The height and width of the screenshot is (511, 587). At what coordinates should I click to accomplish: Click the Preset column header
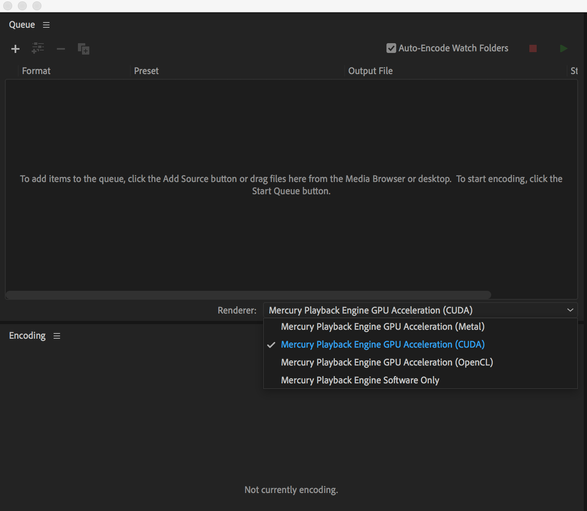tap(146, 71)
